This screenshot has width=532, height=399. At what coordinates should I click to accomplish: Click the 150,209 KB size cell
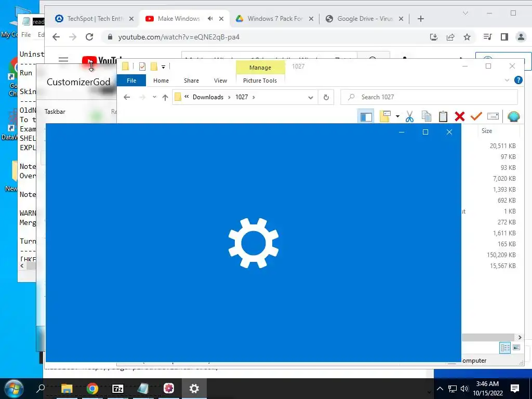click(501, 255)
